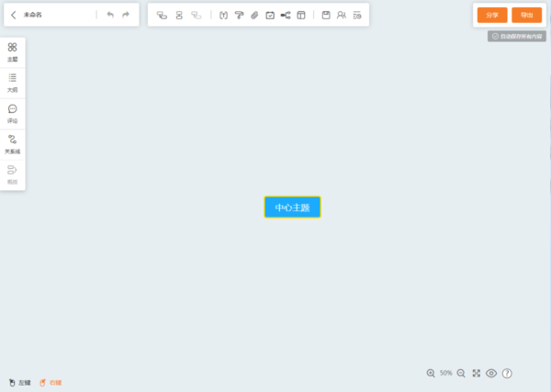Undo the last action
Image resolution: width=551 pixels, height=392 pixels.
coord(110,15)
